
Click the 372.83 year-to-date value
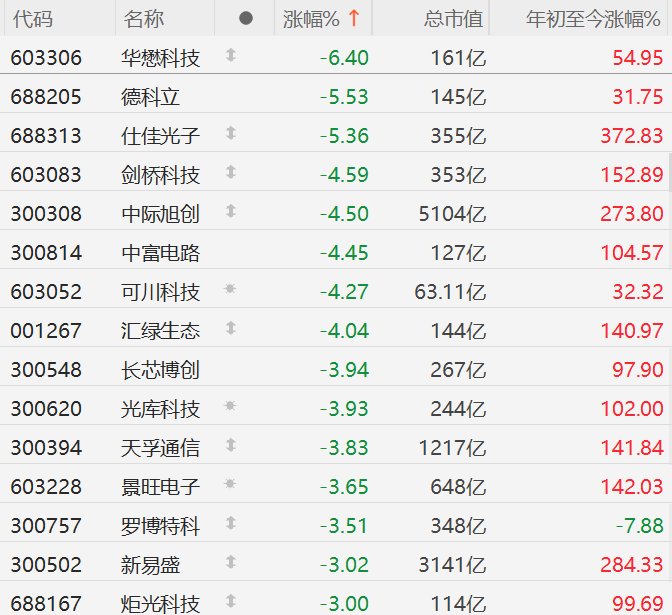[x=632, y=136]
